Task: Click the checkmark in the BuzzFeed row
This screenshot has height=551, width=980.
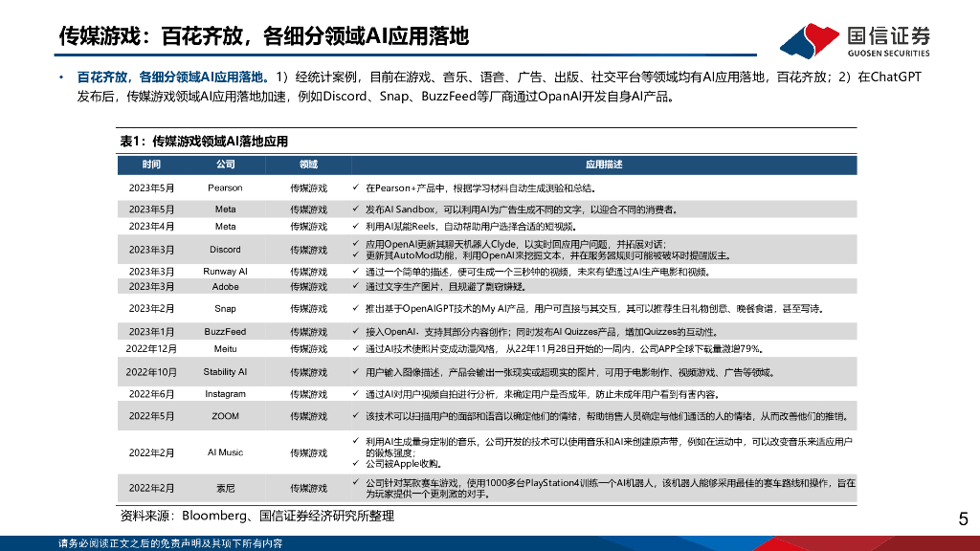Action: 355,331
